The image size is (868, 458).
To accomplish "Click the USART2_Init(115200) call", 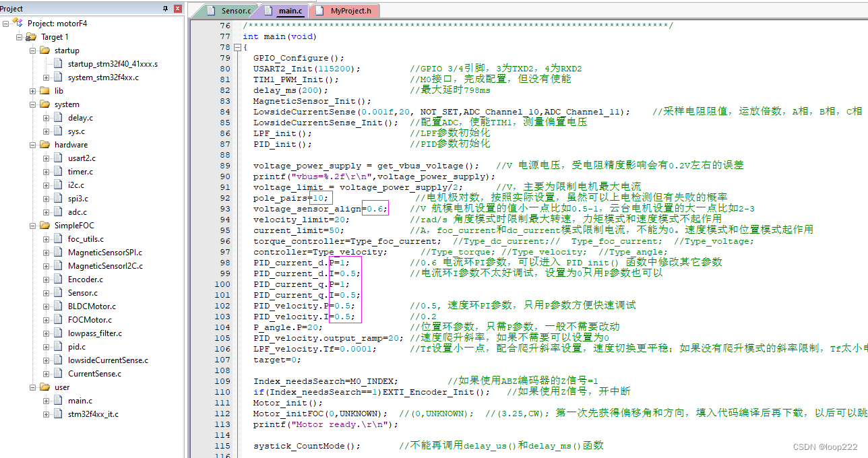I will point(307,69).
